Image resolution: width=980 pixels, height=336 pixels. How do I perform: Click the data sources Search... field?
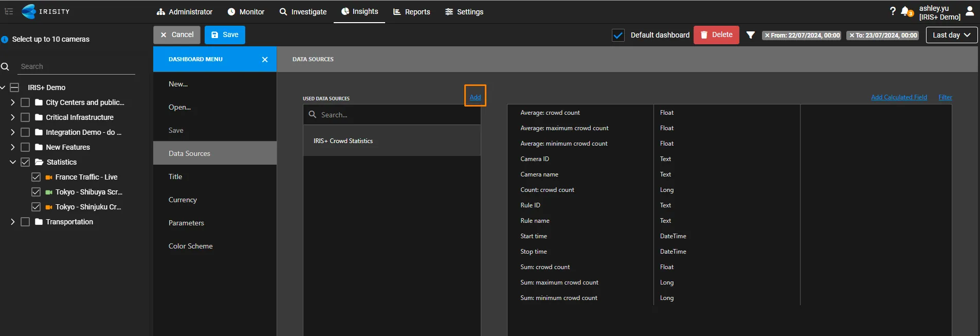coord(392,115)
